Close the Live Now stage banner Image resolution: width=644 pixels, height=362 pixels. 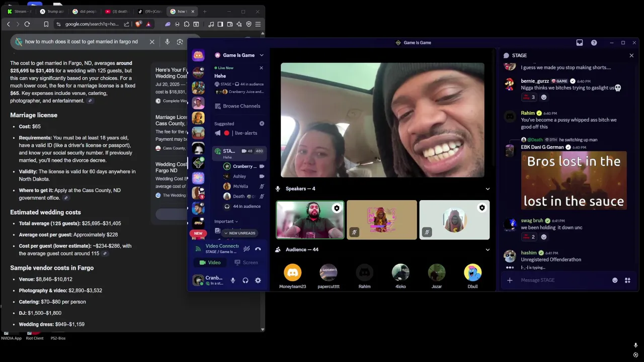[x=261, y=68]
